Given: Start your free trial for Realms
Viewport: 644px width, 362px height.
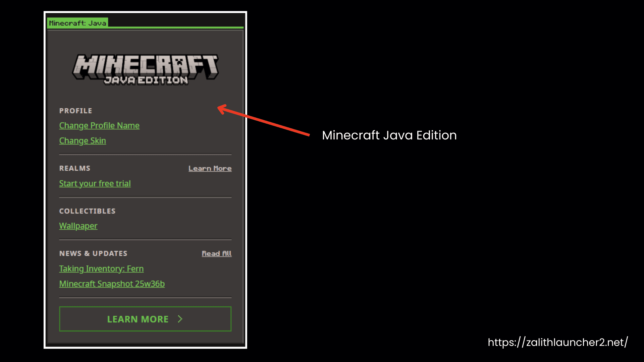Looking at the screenshot, I should pos(95,183).
